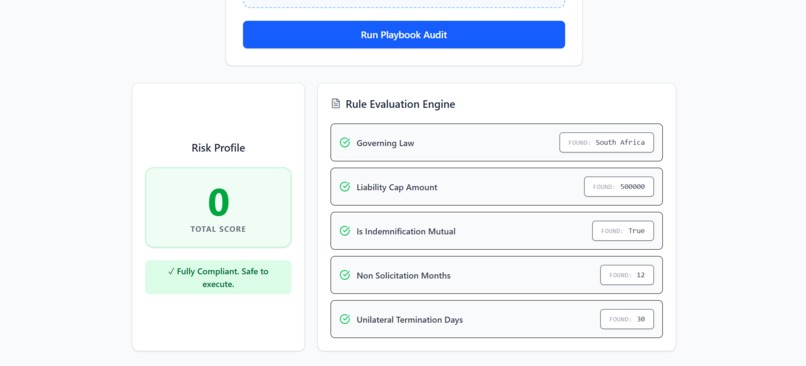Click the check icon for Is Indemnification Mutual
806x366 pixels.
[345, 231]
